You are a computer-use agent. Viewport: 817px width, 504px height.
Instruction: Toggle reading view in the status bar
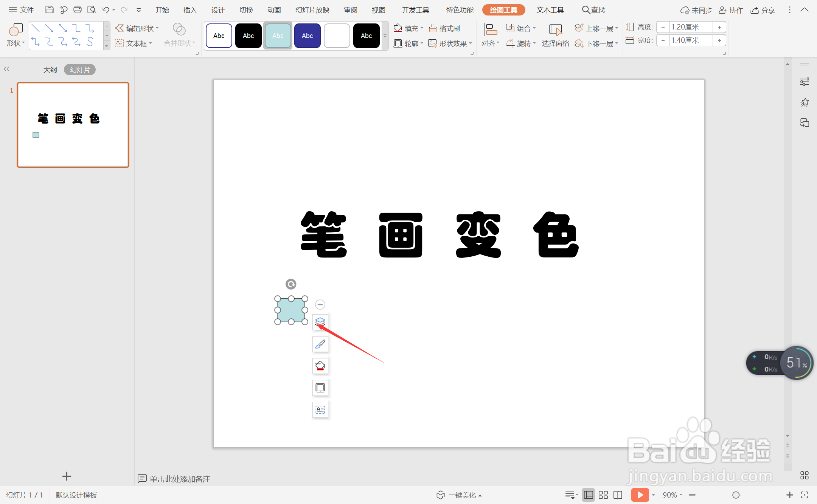618,495
